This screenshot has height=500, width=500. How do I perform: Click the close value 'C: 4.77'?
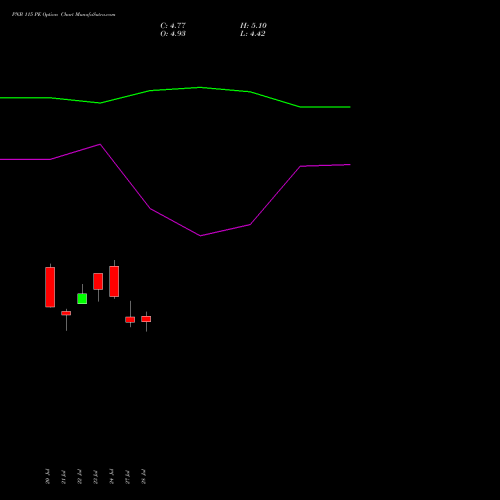pos(173,26)
